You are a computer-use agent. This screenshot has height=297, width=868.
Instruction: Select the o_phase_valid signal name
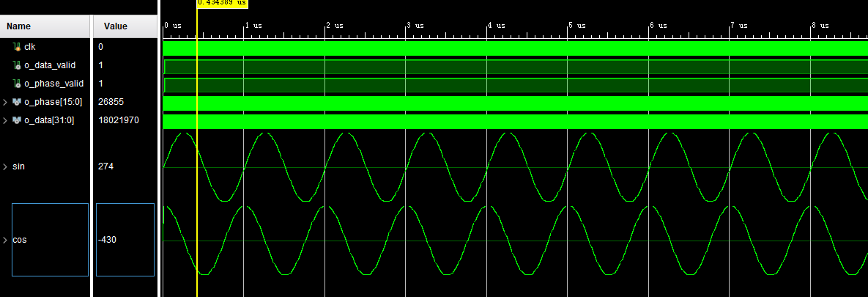(x=53, y=84)
